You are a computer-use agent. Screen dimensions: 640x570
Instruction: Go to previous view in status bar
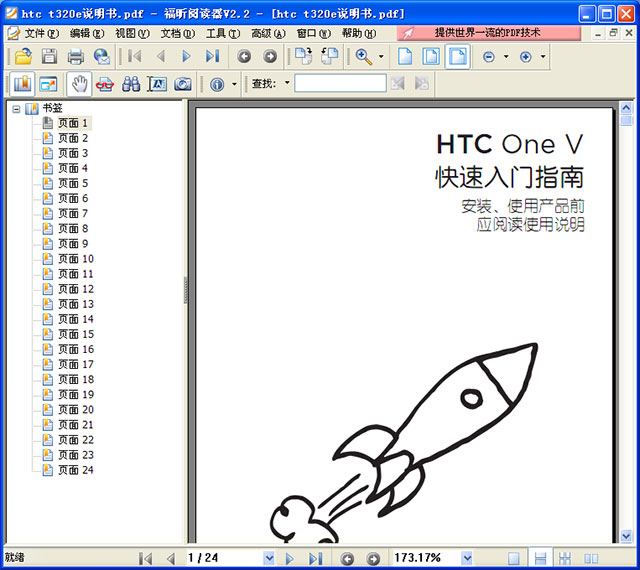[347, 558]
